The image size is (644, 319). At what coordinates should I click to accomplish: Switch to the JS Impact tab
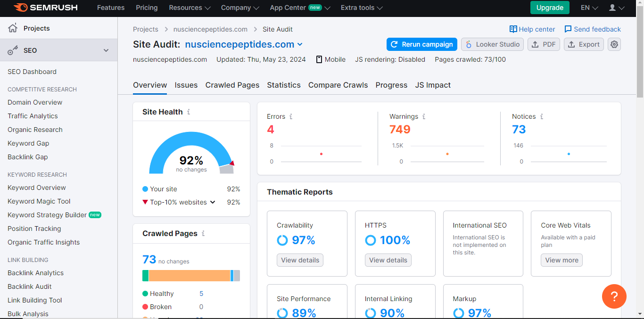(433, 85)
